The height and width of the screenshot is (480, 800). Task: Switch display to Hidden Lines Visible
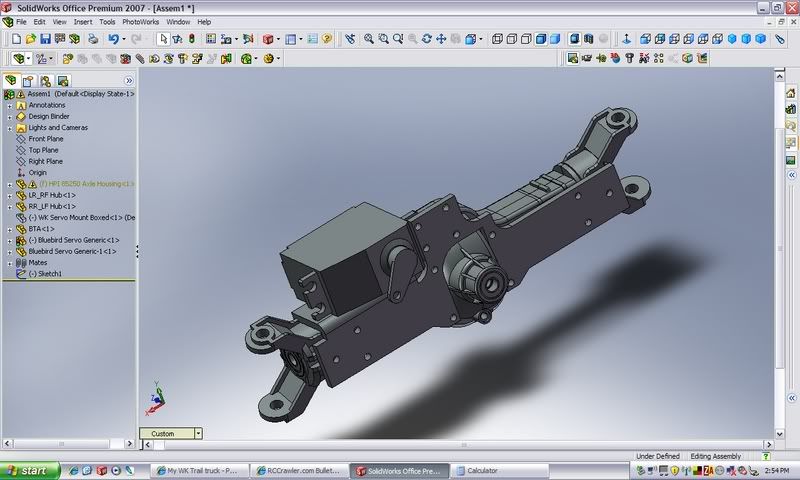pos(512,39)
